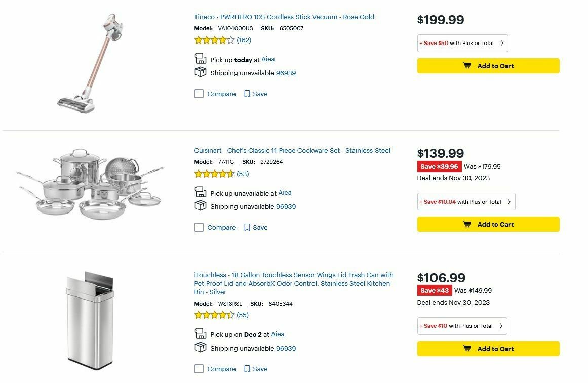Image resolution: width=588 pixels, height=383 pixels.
Task: Select the Save bookmark icon for the Tineco vacuum
Action: click(247, 94)
